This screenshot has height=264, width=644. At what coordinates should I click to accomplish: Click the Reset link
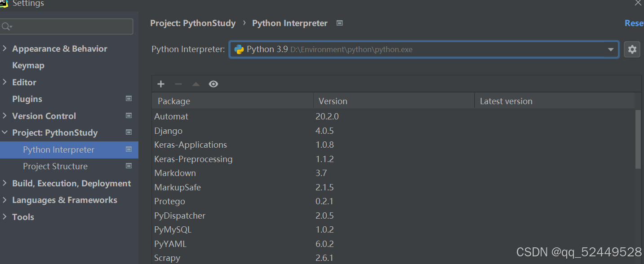click(634, 23)
